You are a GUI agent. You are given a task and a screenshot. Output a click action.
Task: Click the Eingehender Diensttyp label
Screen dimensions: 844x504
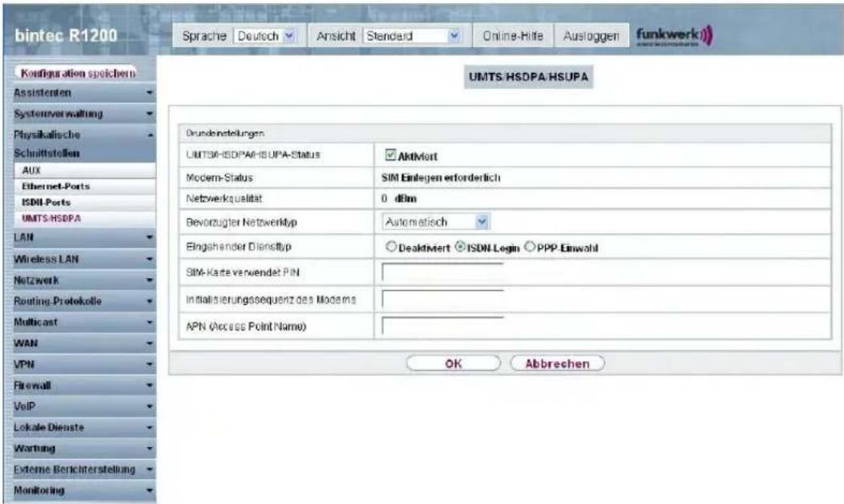238,247
